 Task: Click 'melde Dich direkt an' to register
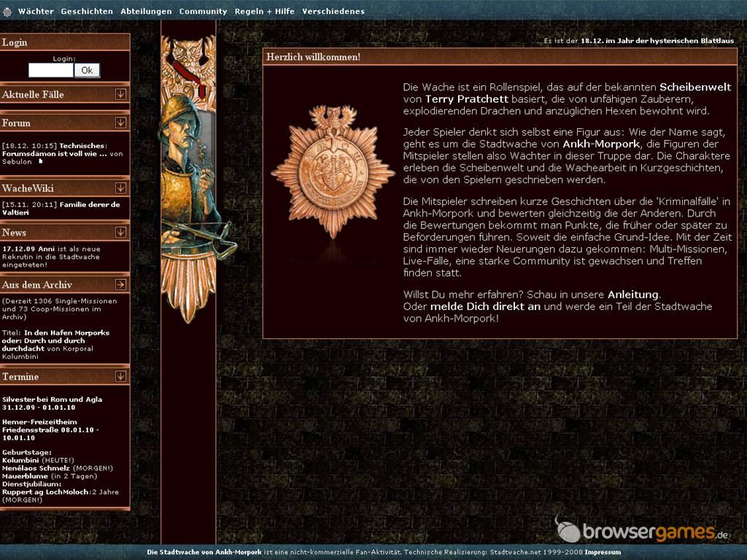(x=485, y=306)
